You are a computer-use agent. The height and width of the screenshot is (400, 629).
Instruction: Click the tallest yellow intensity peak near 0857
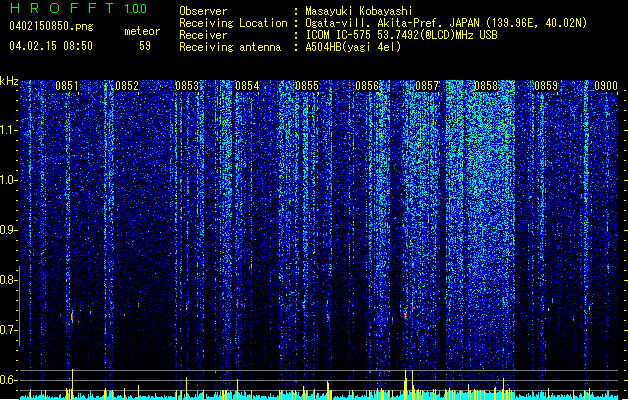(406, 384)
